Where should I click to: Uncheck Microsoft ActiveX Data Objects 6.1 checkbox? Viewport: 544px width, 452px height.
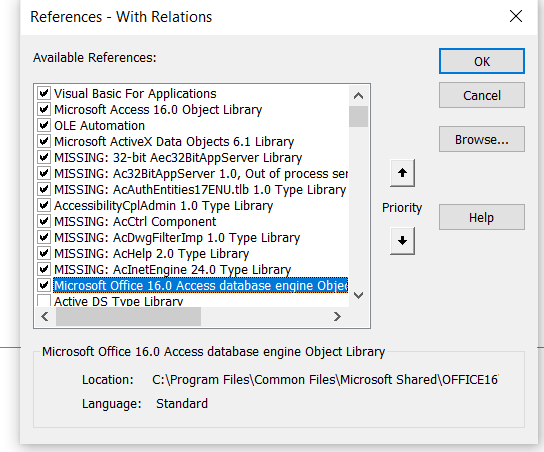pyautogui.click(x=44, y=141)
